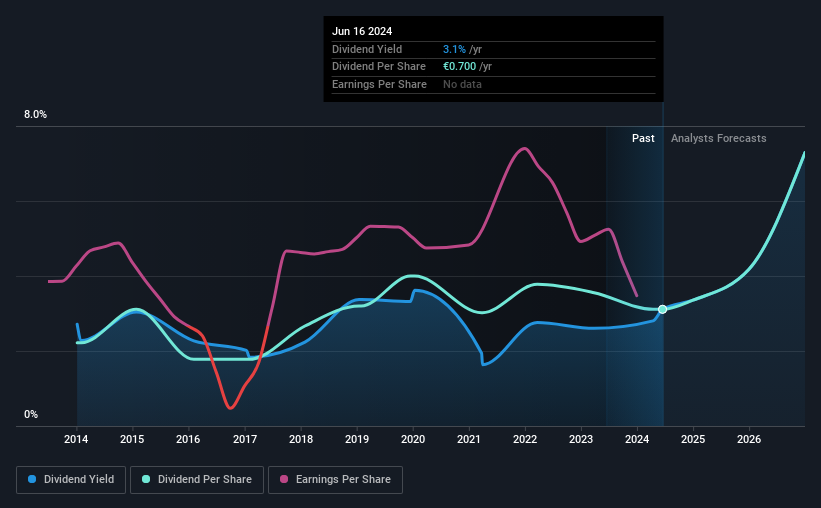This screenshot has width=821, height=508.
Task: Click the 2017 x-axis label
Action: (x=245, y=439)
